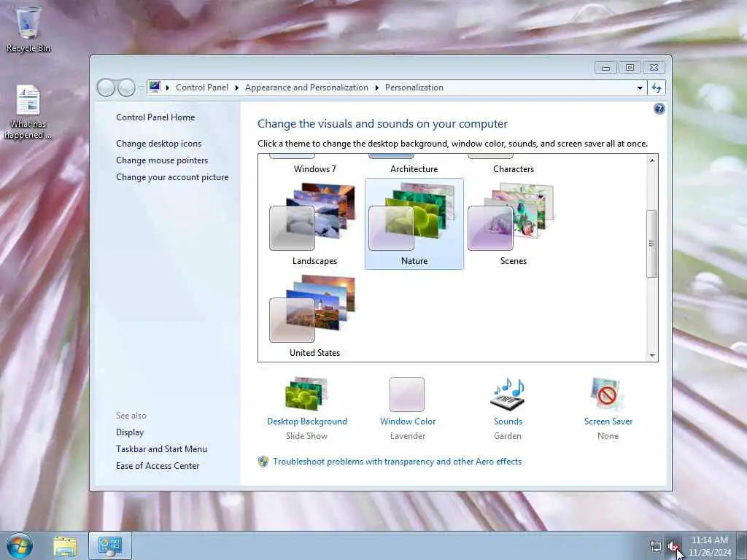Click the network icon in system tray
The image size is (747, 560).
656,547
